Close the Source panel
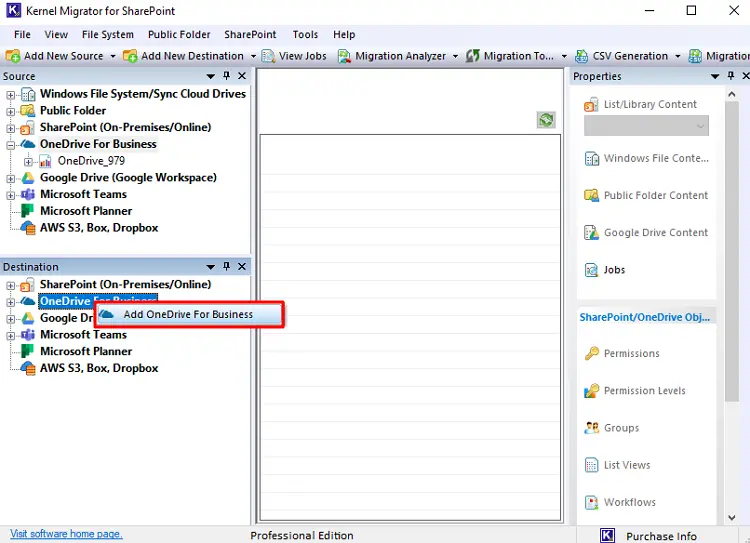Screen dimensions: 750x543 pyautogui.click(x=242, y=76)
